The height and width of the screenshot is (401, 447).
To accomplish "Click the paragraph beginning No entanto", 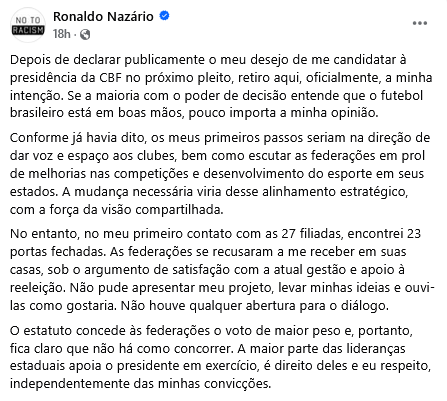I will pos(222,269).
